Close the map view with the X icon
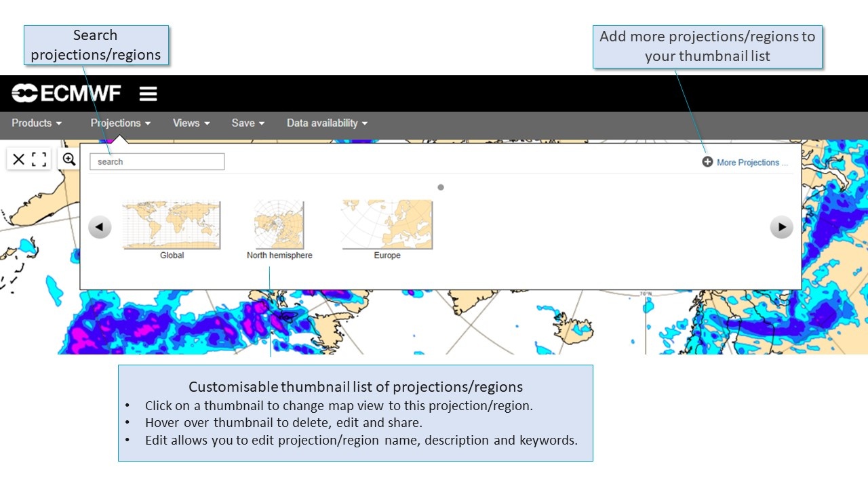Screen dimensions: 868x488 18,159
